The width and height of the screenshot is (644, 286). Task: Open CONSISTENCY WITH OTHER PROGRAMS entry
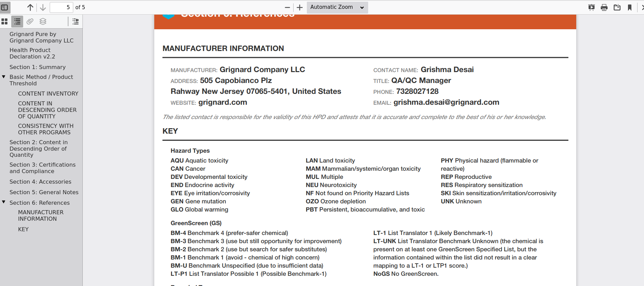pos(46,129)
